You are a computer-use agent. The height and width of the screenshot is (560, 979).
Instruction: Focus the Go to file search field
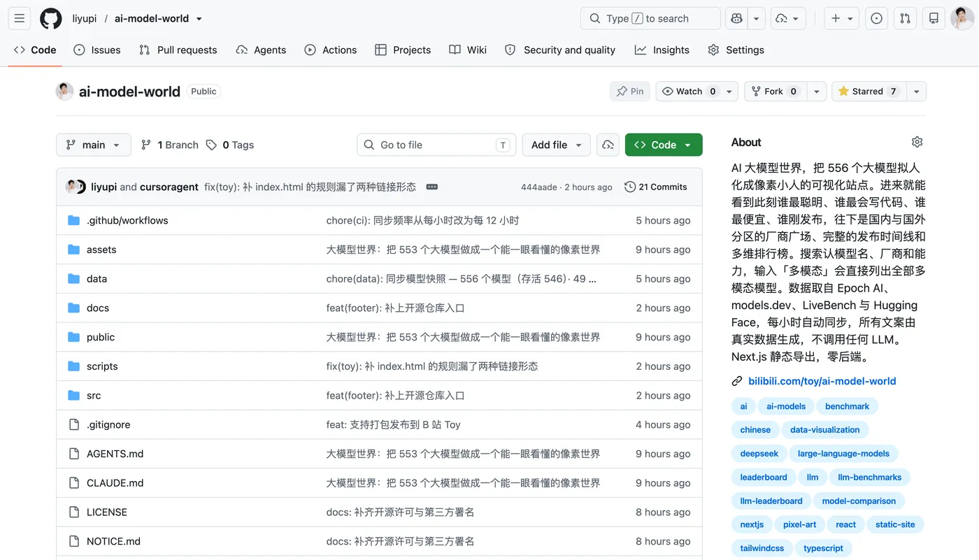[436, 145]
